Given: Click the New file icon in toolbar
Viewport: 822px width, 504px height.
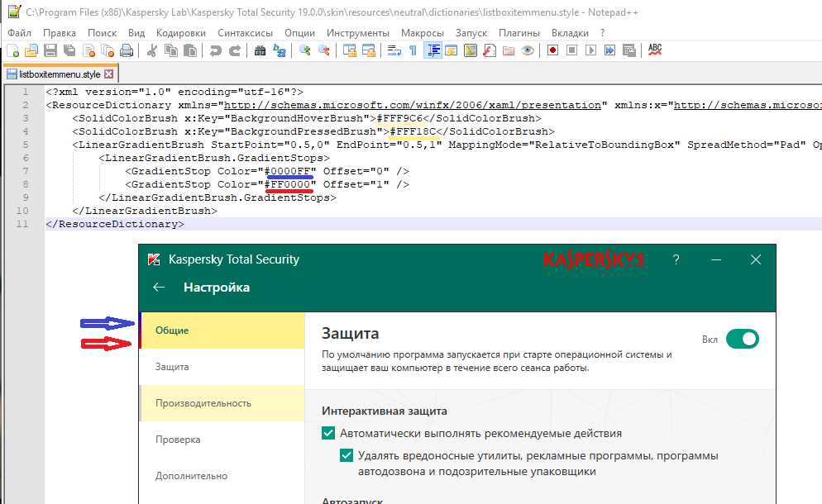Looking at the screenshot, I should tap(13, 50).
